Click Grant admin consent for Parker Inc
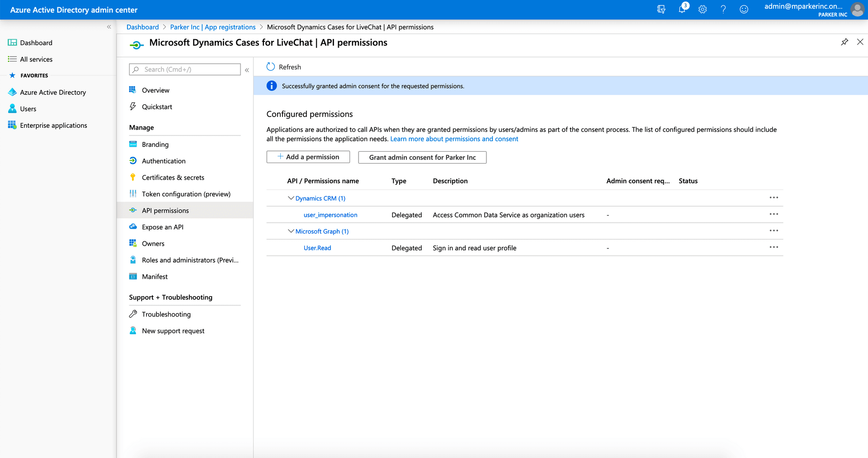Viewport: 868px width, 458px height. coord(422,157)
